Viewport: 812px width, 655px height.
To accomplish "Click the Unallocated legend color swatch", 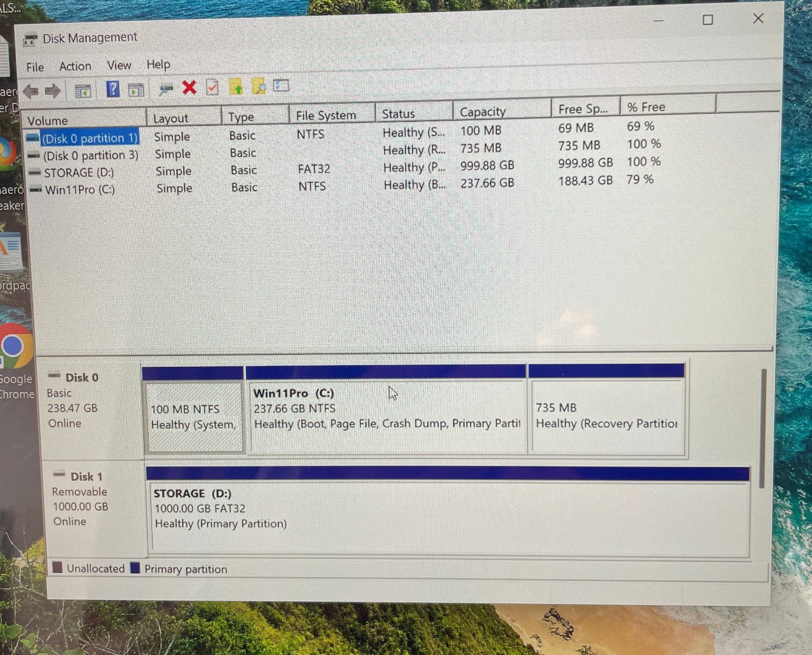I will click(58, 567).
